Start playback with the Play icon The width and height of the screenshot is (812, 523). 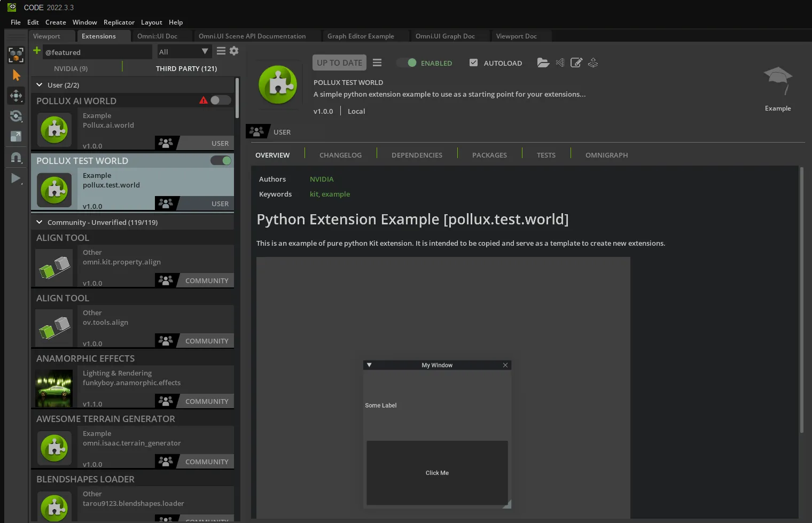(x=16, y=178)
